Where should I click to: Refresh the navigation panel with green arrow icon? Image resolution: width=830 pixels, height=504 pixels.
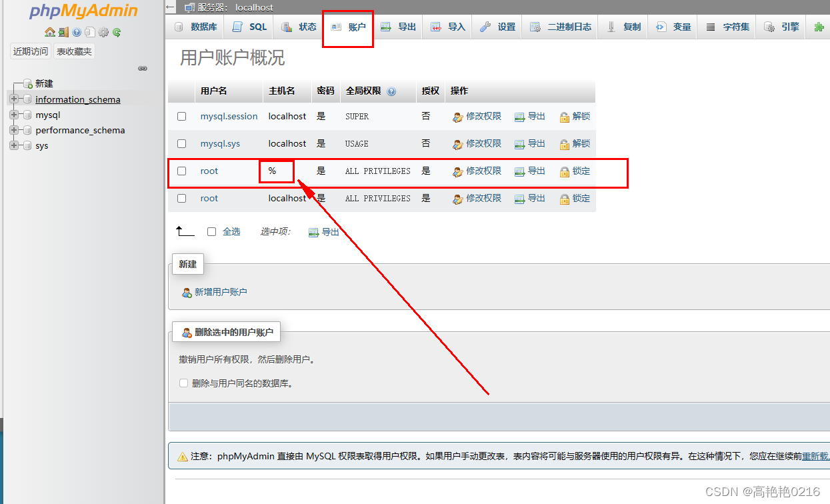[x=117, y=31]
